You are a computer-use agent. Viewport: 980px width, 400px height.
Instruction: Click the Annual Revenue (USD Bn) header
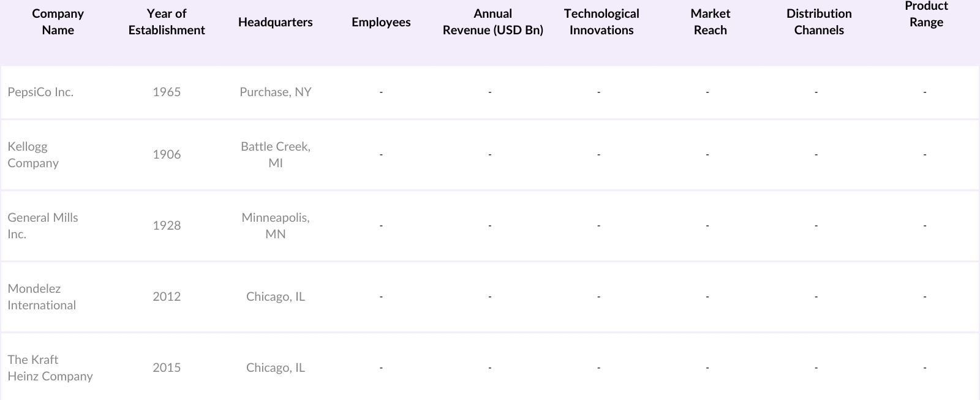pos(492,22)
